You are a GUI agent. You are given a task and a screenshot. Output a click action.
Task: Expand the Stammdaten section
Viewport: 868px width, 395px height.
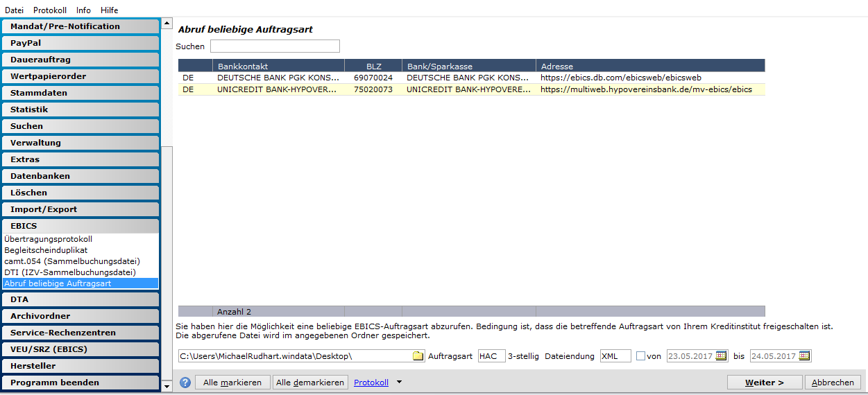(80, 93)
